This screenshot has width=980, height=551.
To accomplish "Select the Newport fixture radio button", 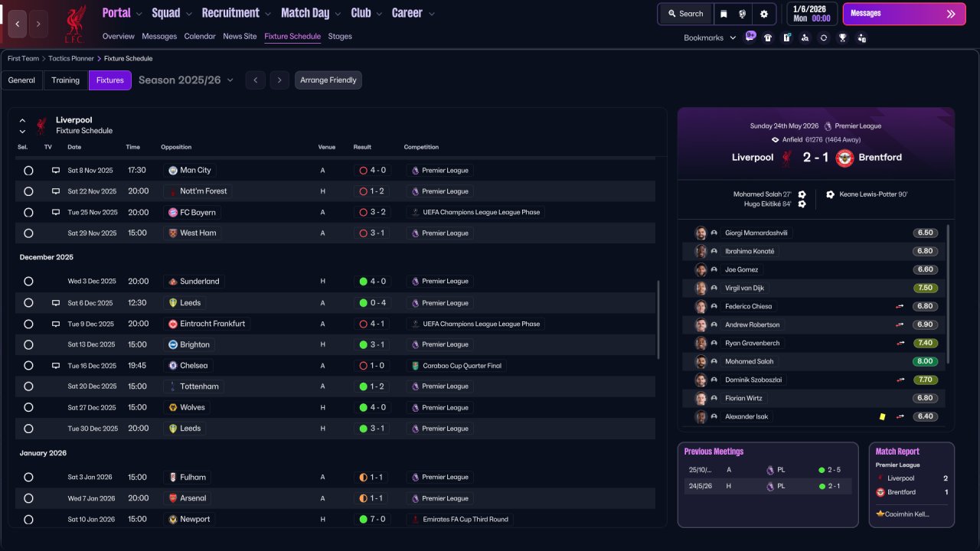I will pos(28,520).
